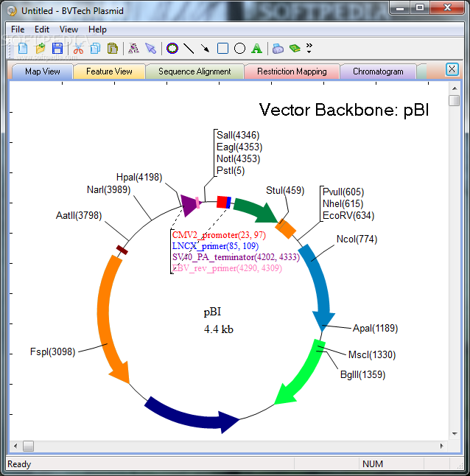
Task: Click the vertical scrollbar up arrow
Action: coord(455,88)
